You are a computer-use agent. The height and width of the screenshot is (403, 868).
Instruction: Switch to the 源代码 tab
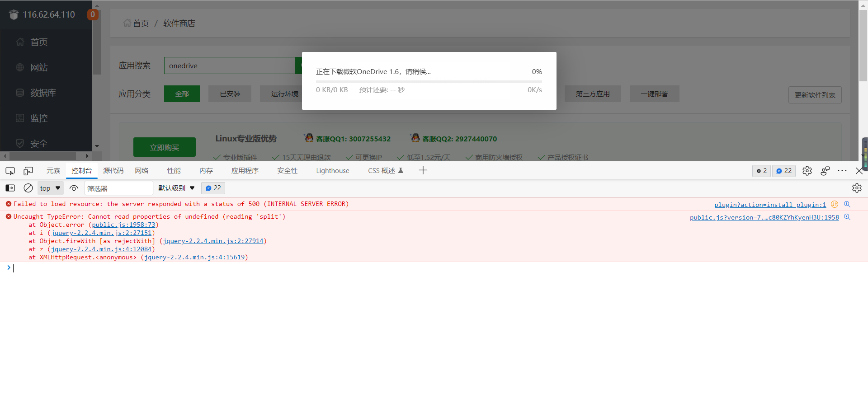tap(113, 170)
